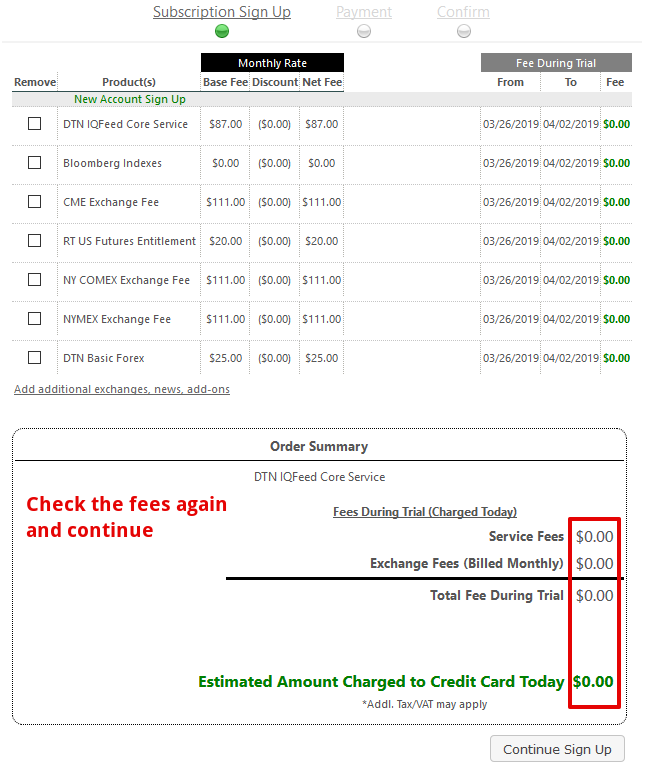Open the add additional exchanges, news, add-ons link
The image size is (647, 768).
tap(122, 389)
